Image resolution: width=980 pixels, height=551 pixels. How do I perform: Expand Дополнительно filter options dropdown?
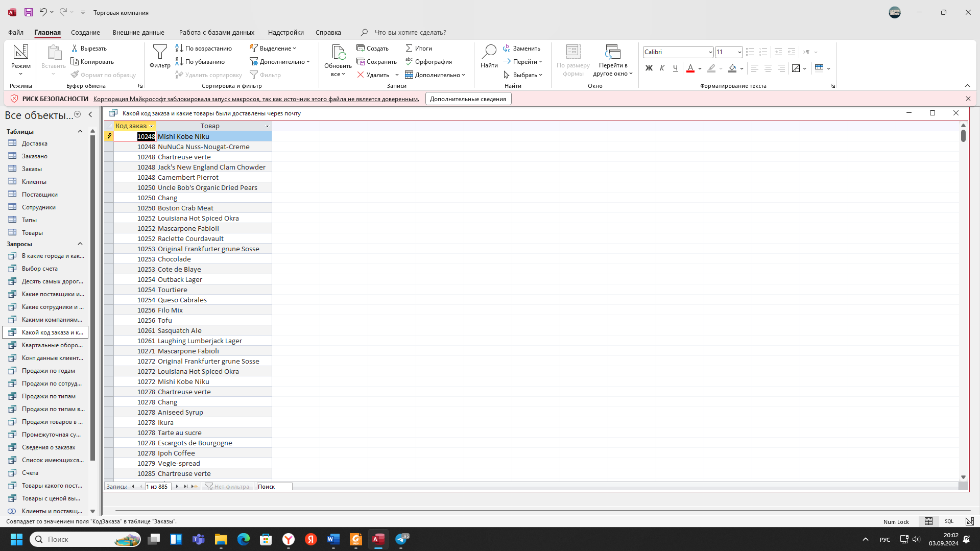(x=280, y=62)
